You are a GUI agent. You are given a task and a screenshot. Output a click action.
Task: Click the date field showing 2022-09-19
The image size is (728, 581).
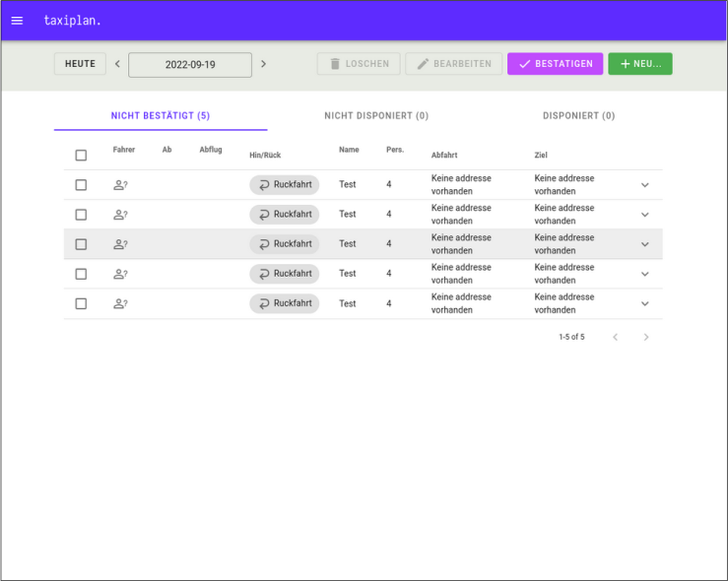[190, 65]
